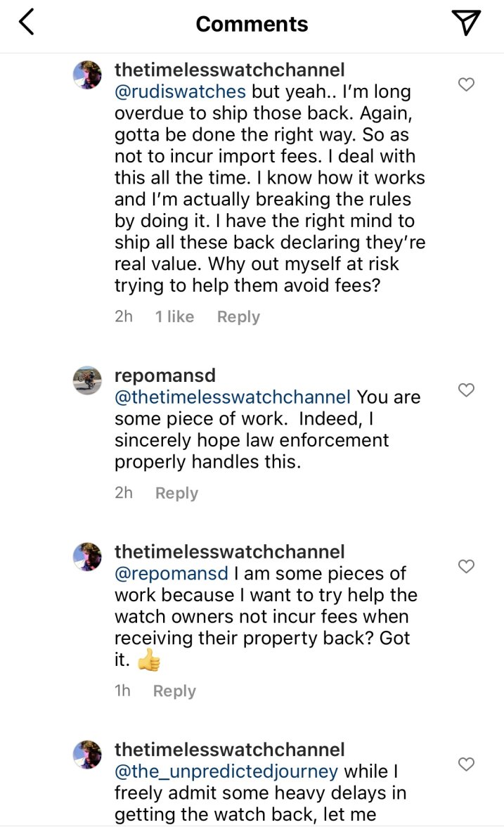This screenshot has height=827, width=504.
Task: Like the comment mentioning @rudiswatches
Action: click(466, 85)
